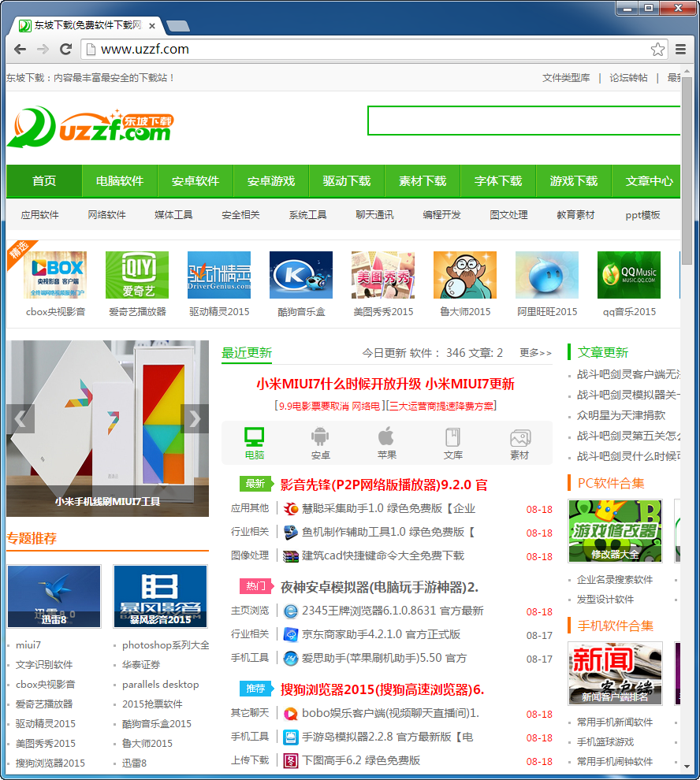Open the cbox央视影音 app icon
700x780 pixels.
point(55,275)
